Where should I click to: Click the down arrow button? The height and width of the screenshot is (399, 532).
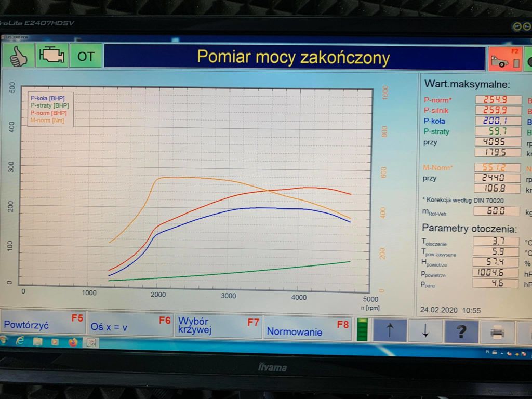point(425,331)
